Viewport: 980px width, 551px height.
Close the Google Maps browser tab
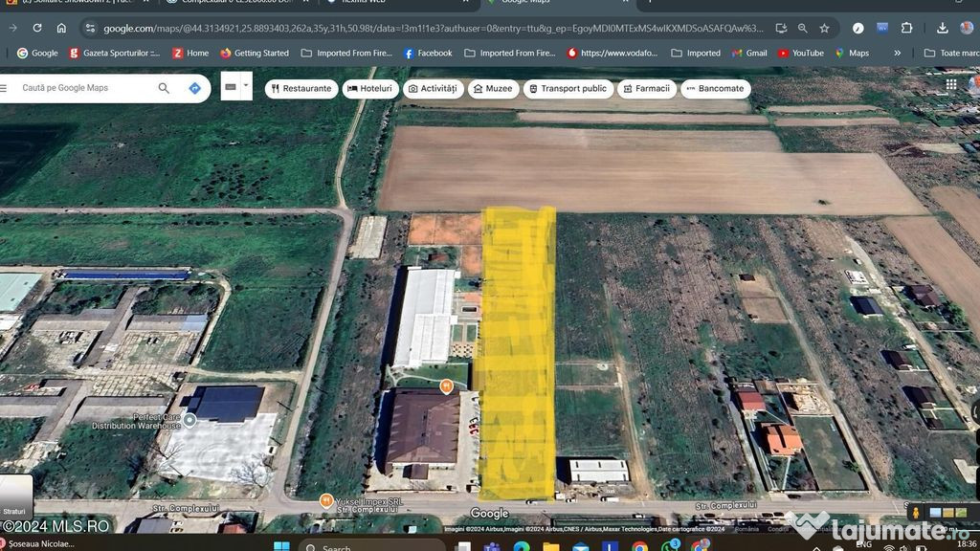626,2
